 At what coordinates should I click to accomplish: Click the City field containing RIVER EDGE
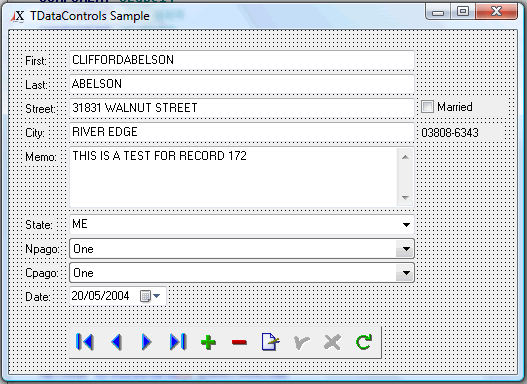(242, 132)
